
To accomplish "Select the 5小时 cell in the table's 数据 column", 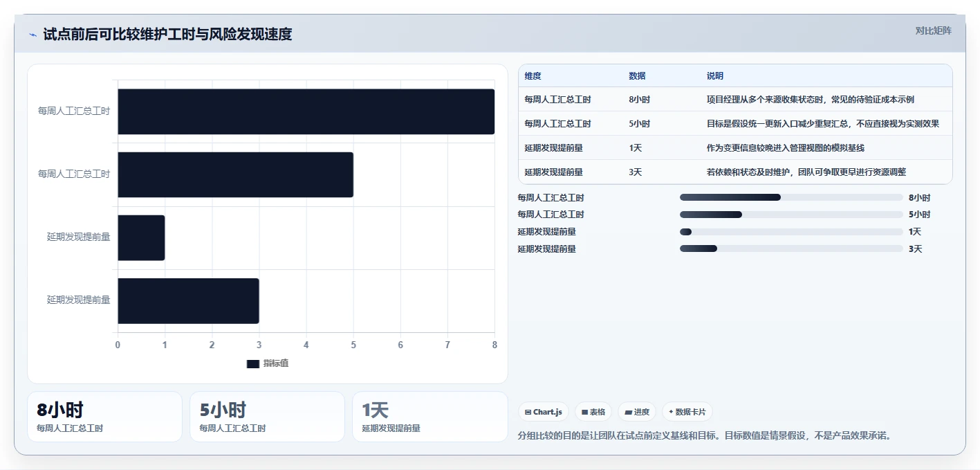I will pyautogui.click(x=639, y=124).
